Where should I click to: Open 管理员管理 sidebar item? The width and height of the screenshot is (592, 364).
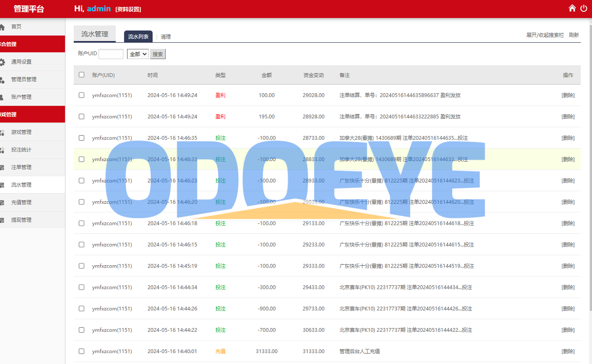[24, 80]
